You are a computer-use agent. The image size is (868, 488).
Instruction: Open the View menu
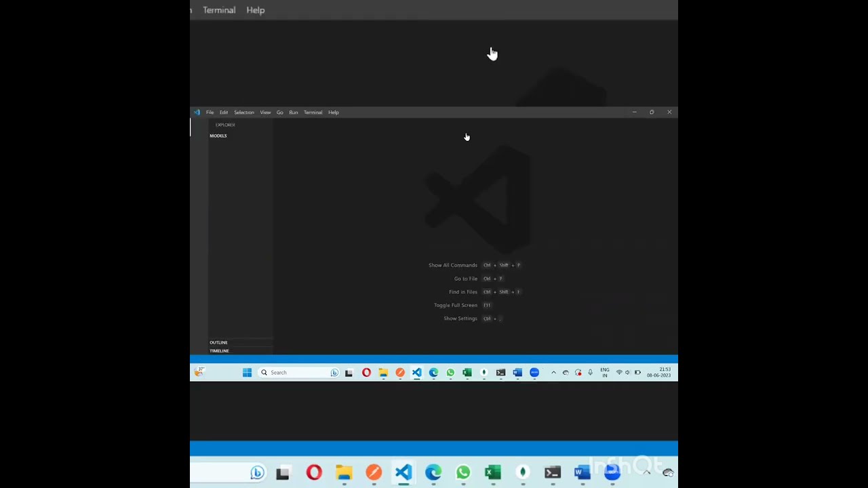[x=265, y=113]
